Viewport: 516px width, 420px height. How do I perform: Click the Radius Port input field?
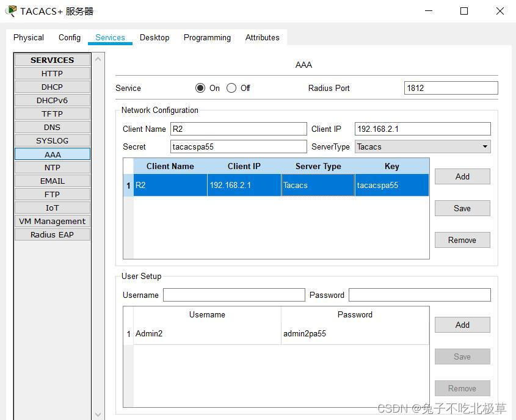pyautogui.click(x=450, y=88)
